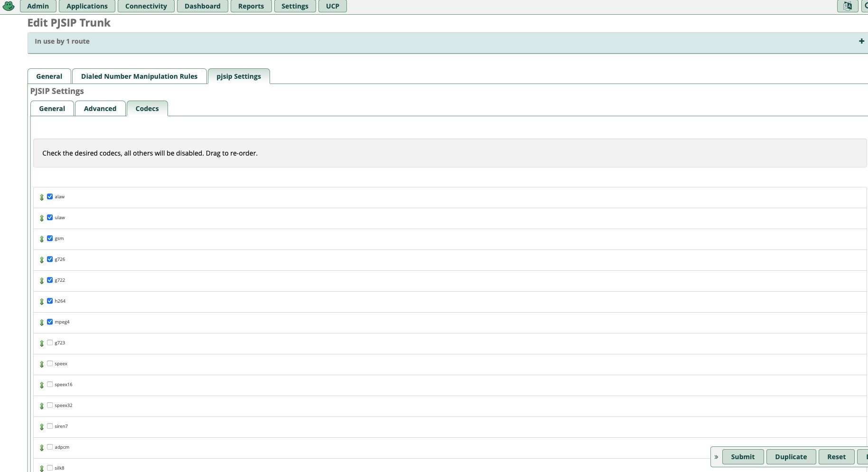Click the reorder arrow for h264
Screen dimensions: 868x472
click(x=42, y=302)
